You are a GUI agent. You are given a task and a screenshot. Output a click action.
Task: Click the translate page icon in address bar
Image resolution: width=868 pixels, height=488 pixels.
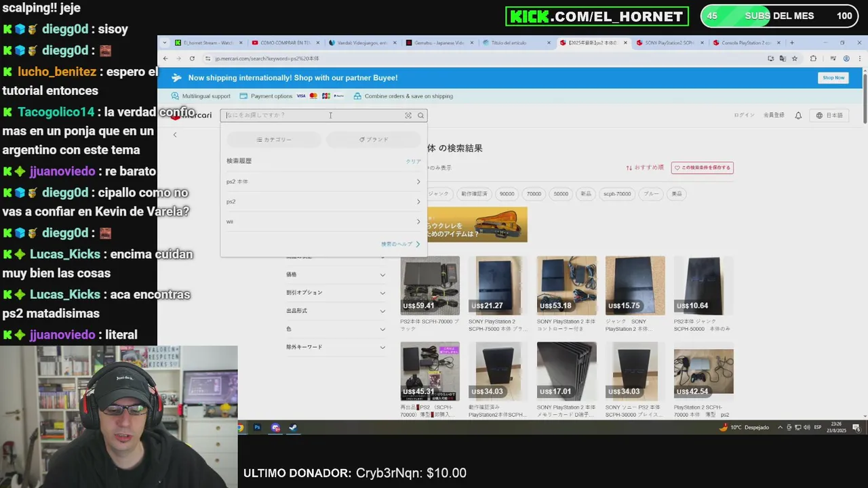pyautogui.click(x=783, y=58)
